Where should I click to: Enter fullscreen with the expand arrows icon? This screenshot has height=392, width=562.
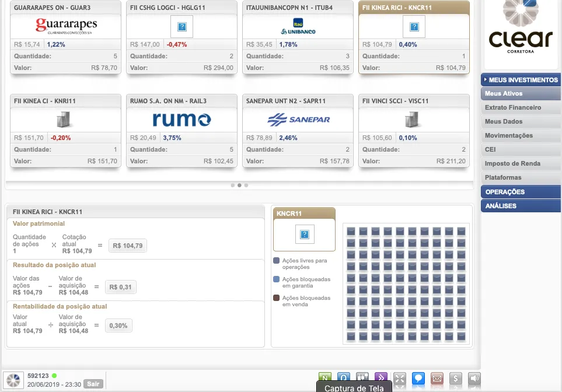[x=400, y=378]
